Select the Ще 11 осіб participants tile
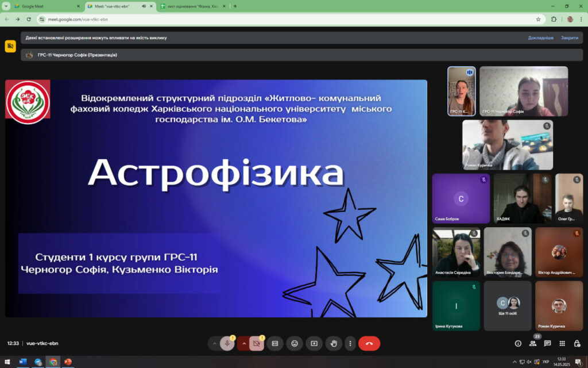 click(508, 306)
